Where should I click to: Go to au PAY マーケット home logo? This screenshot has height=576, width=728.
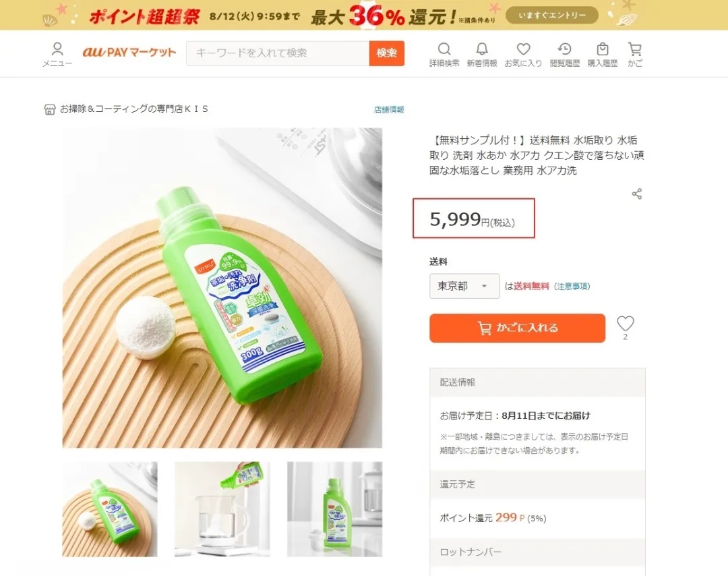(x=129, y=53)
